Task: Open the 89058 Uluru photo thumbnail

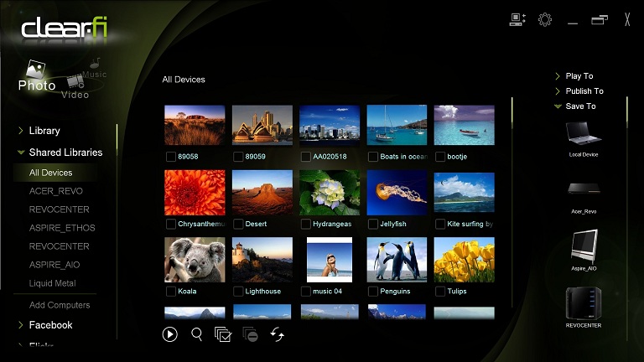Action: pyautogui.click(x=195, y=125)
